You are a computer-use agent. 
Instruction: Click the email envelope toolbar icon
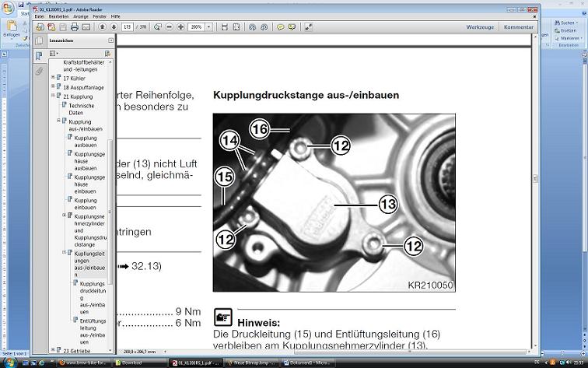click(x=86, y=27)
